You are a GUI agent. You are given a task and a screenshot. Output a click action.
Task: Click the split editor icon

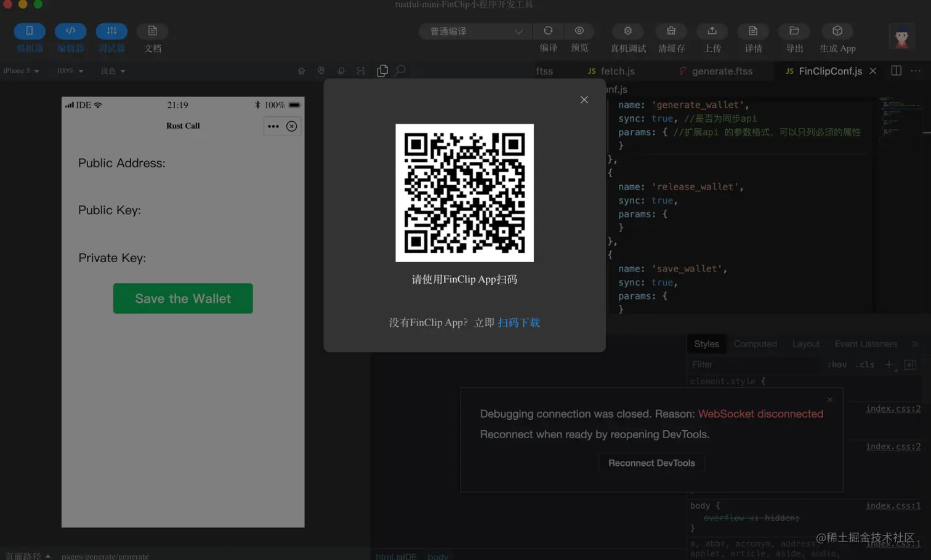point(897,71)
